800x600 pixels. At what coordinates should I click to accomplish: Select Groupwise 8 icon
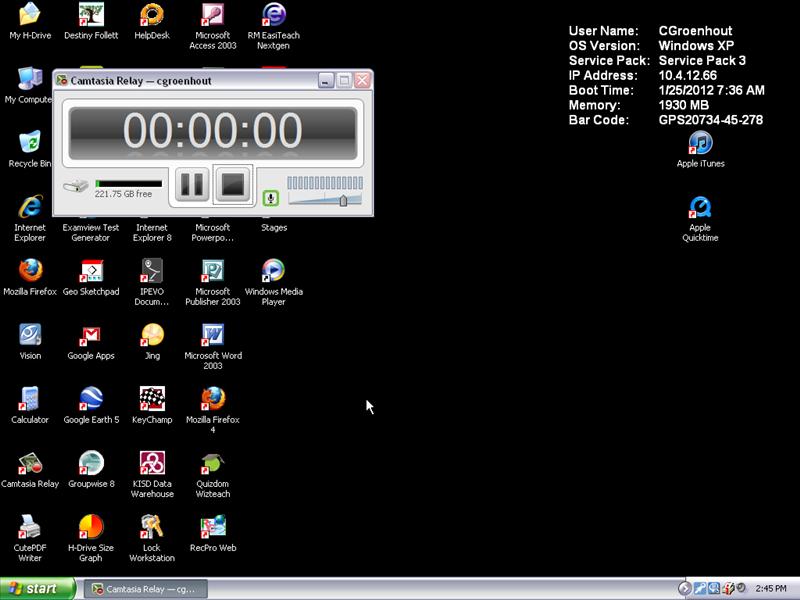point(91,469)
